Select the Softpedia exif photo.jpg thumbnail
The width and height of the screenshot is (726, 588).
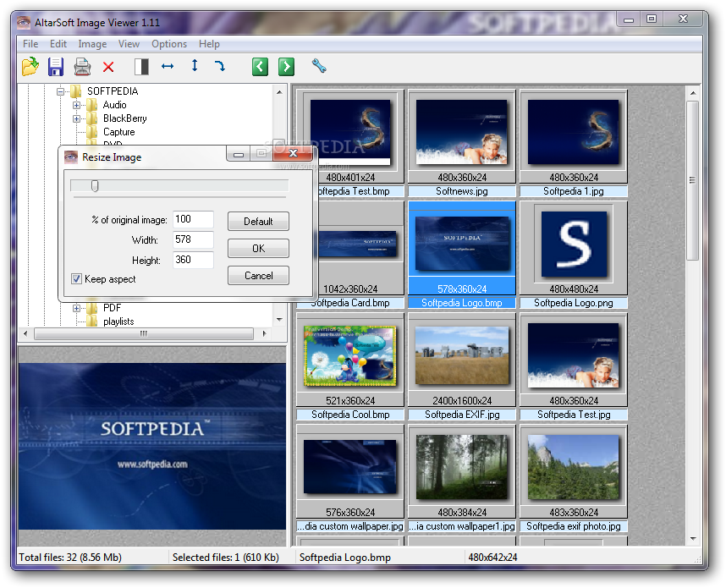(x=573, y=471)
